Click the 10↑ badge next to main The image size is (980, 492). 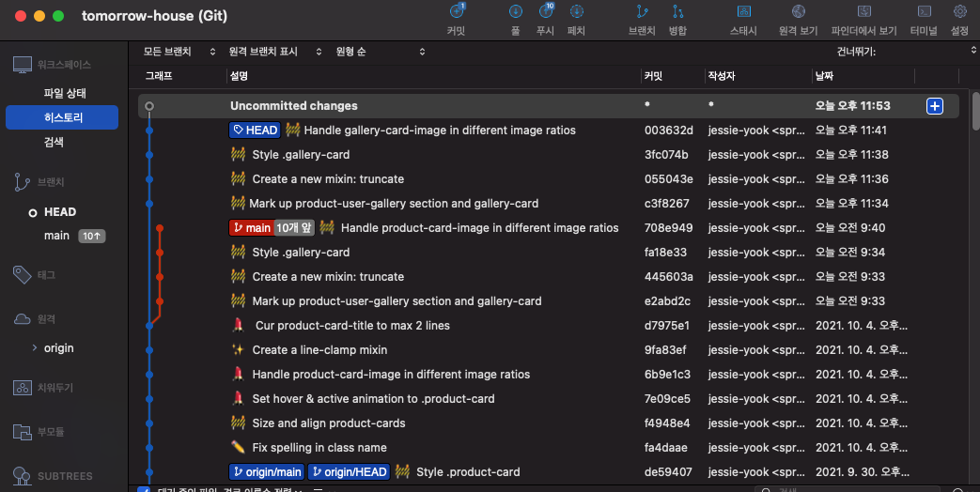click(91, 236)
